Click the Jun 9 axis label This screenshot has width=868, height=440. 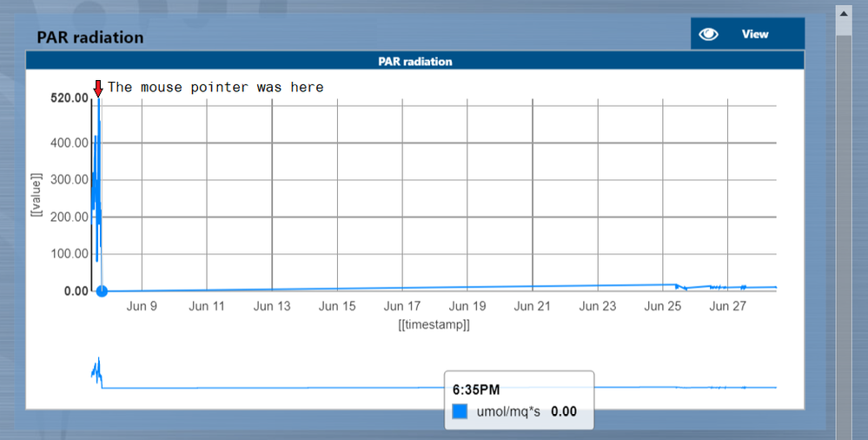(142, 306)
